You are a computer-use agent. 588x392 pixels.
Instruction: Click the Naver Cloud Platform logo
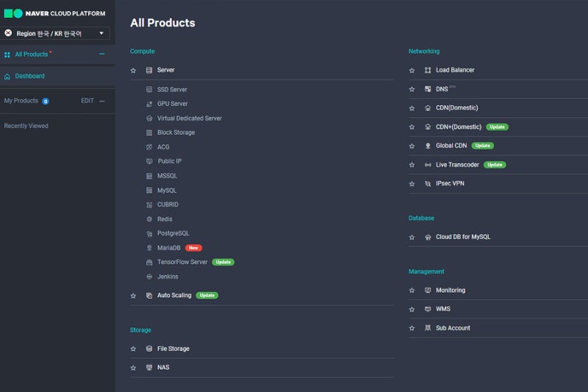tap(54, 13)
